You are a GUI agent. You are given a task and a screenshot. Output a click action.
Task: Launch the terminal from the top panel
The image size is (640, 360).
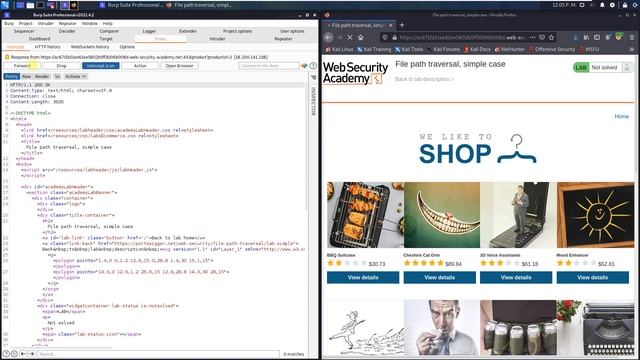tap(40, 5)
